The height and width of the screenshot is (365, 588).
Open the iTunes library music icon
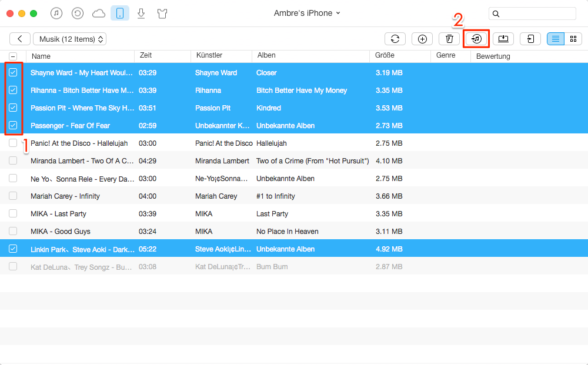(56, 14)
